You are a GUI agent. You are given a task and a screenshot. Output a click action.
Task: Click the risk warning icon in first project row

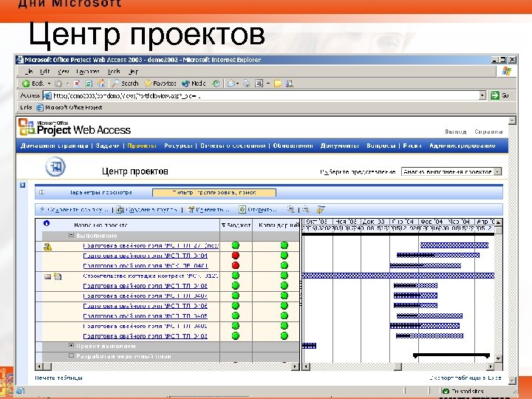pos(47,247)
